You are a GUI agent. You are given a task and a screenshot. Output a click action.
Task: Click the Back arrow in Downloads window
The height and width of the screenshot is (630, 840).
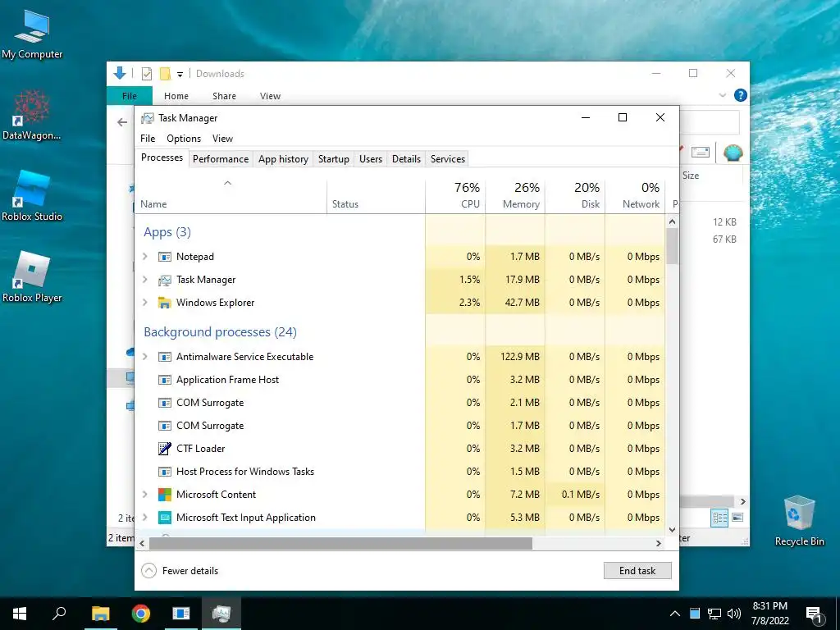pos(122,122)
